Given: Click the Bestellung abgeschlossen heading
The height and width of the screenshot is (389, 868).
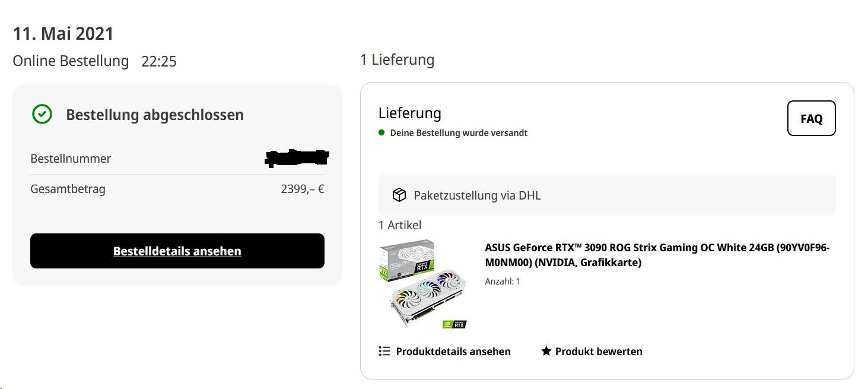Looking at the screenshot, I should pos(154,115).
